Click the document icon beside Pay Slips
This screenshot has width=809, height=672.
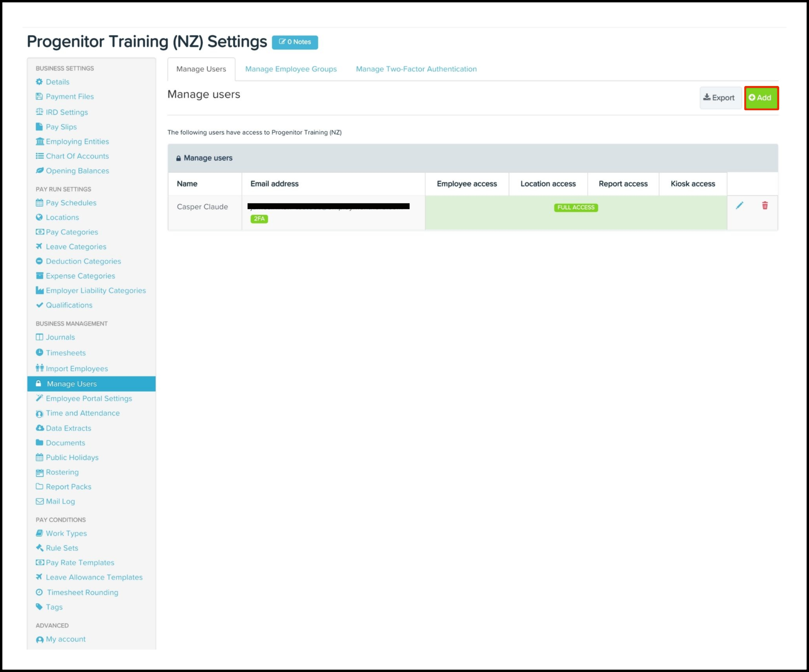click(39, 127)
